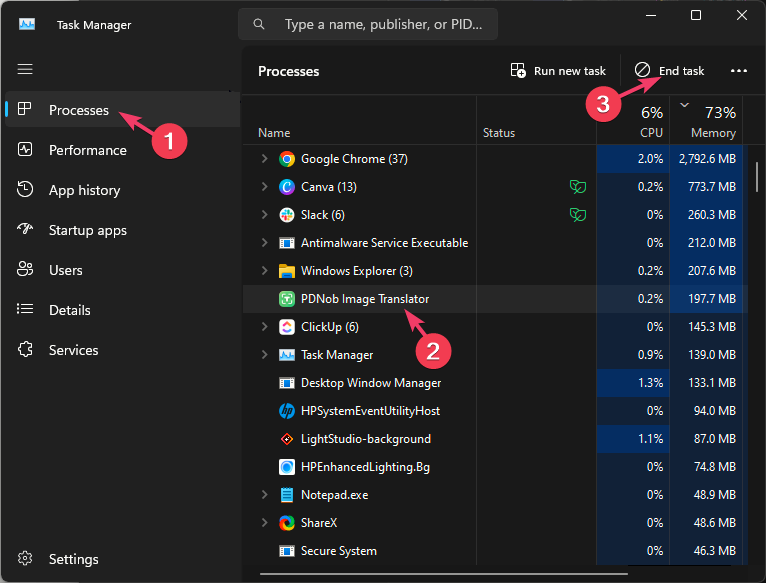The image size is (766, 583).
Task: Click Google Chrome's 2,792.6 MB memory value
Action: 707,159
